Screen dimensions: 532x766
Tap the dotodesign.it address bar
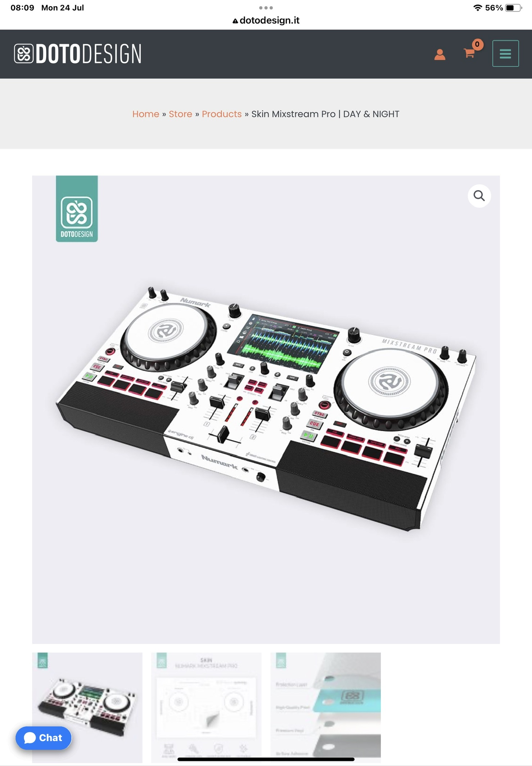pyautogui.click(x=266, y=21)
